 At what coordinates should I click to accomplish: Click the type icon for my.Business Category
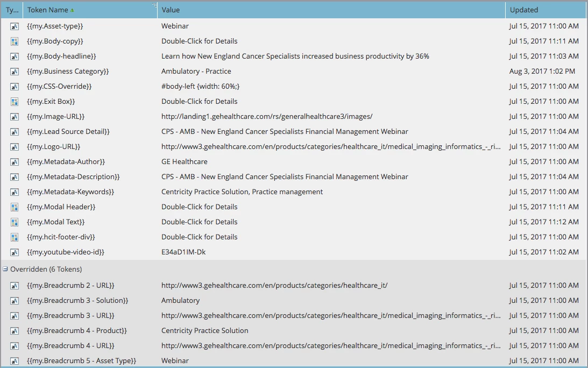[x=14, y=72]
